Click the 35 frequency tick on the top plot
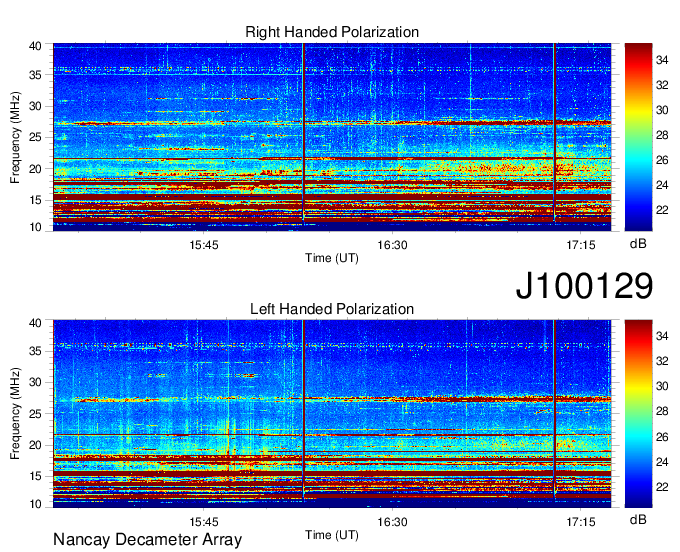 (x=35, y=75)
